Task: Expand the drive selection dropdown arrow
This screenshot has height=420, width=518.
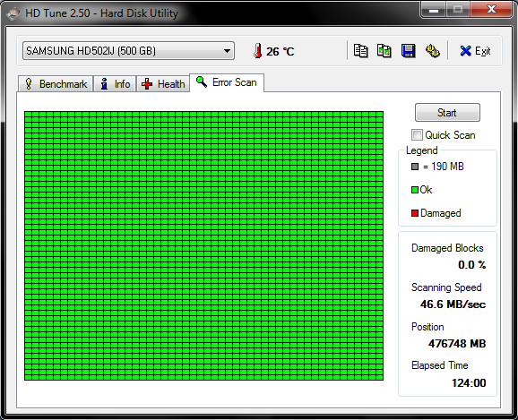Action: coord(227,51)
